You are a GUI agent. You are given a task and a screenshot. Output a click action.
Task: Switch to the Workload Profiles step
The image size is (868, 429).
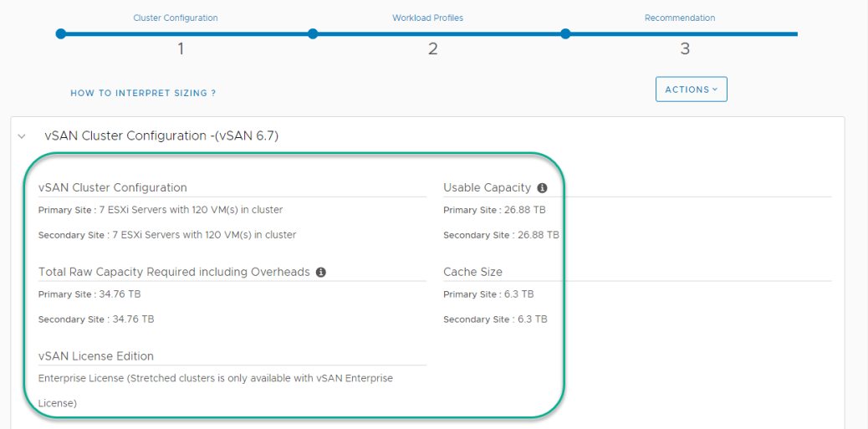pyautogui.click(x=427, y=18)
